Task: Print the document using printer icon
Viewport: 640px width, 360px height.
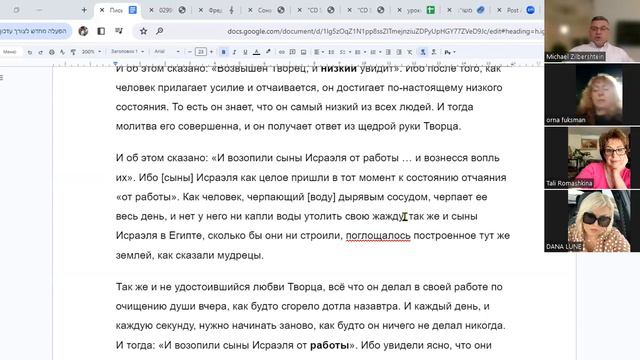Action: coord(52,52)
